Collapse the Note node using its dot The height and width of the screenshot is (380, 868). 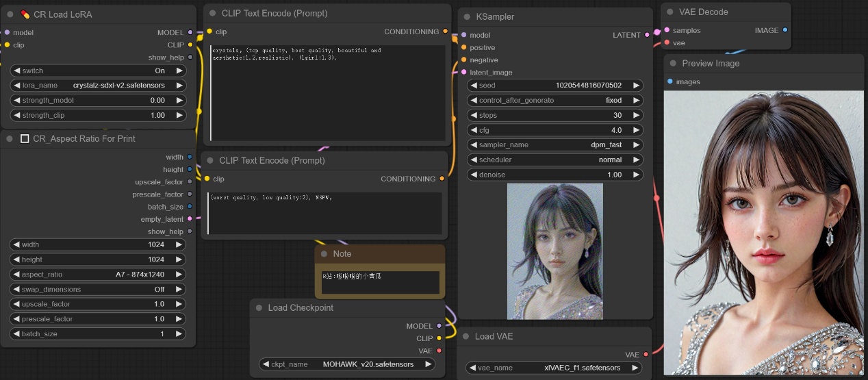(324, 254)
